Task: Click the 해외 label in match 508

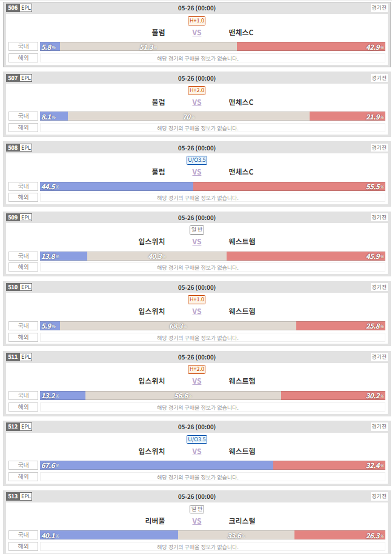Action: point(23,197)
